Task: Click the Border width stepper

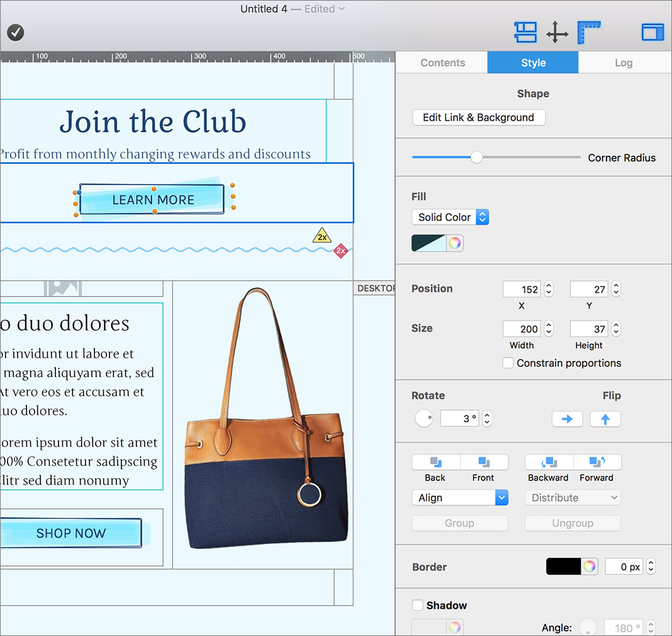Action: point(651,567)
